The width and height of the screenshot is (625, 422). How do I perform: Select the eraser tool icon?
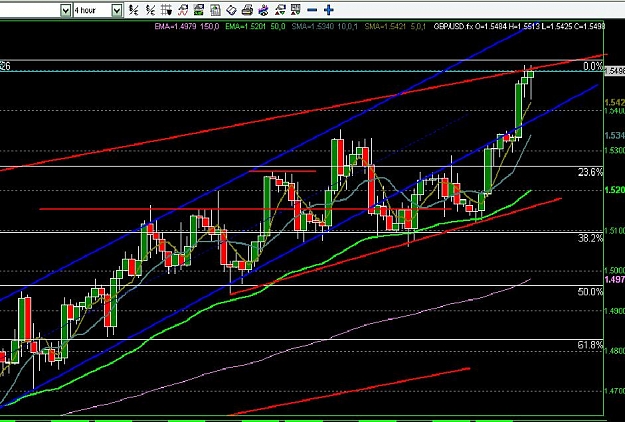pos(231,10)
